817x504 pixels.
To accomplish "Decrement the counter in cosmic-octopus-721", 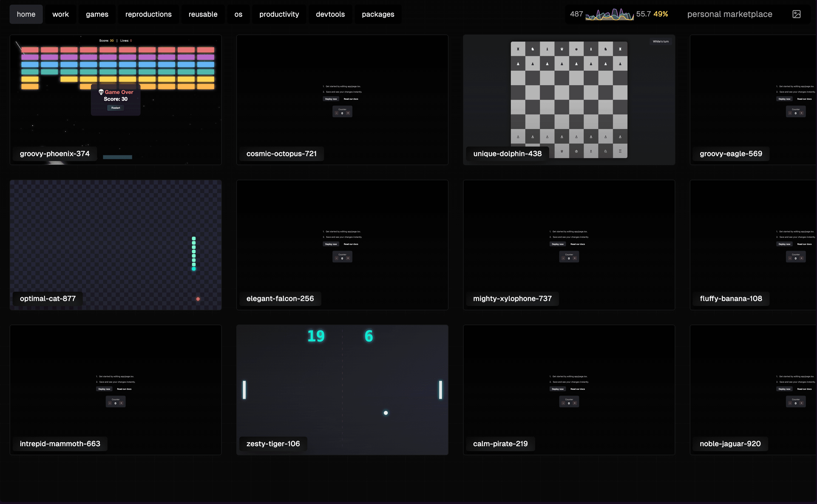I will [x=337, y=113].
